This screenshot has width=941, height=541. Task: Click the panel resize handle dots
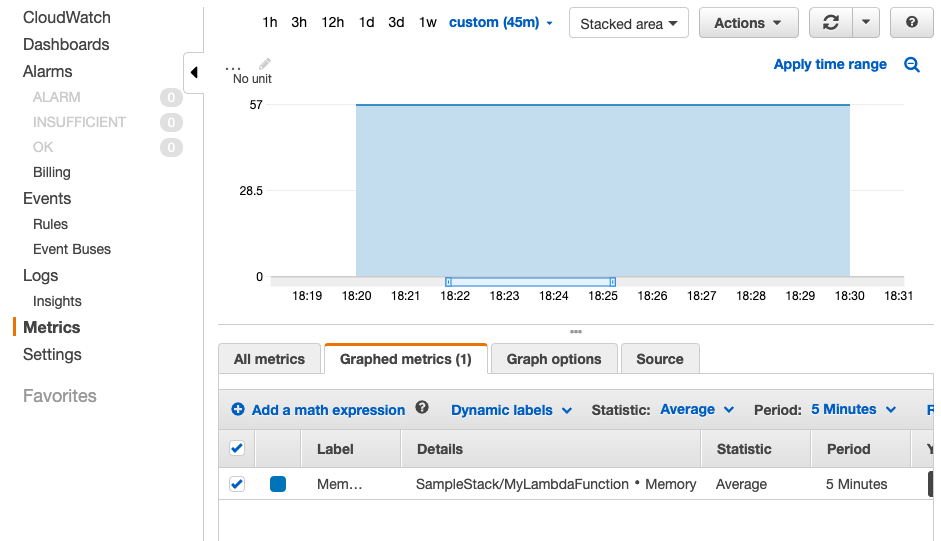point(576,331)
